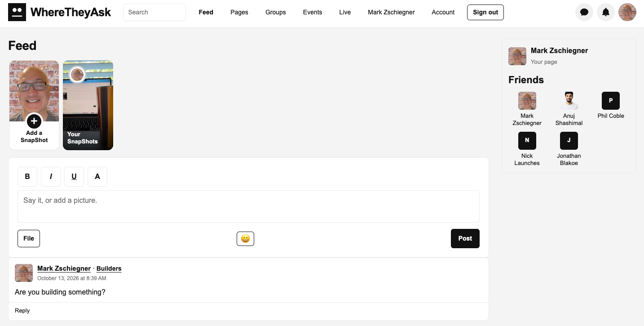Open the Live navigation item
644x326 pixels.
345,12
